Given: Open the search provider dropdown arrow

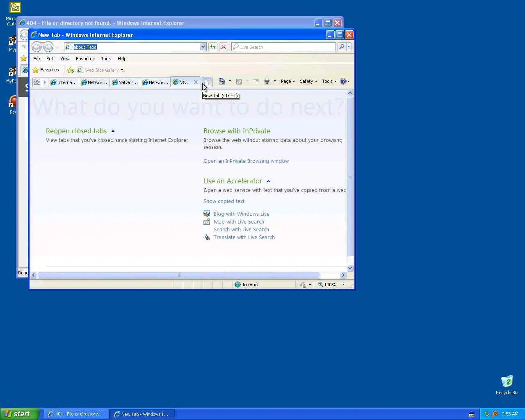Looking at the screenshot, I should 349,47.
